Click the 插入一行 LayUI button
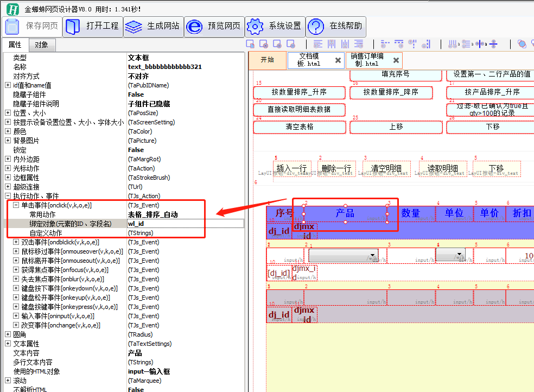This screenshot has width=534, height=392. point(292,169)
